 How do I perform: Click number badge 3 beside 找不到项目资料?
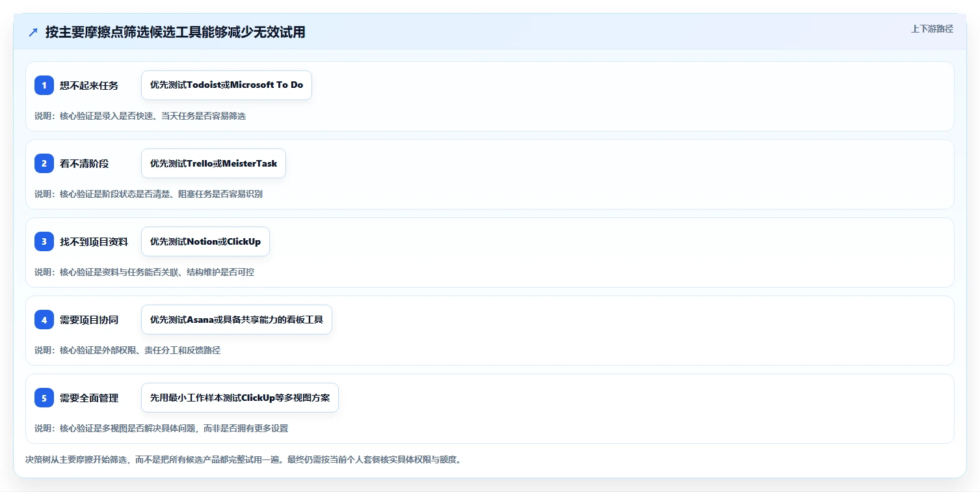click(44, 241)
